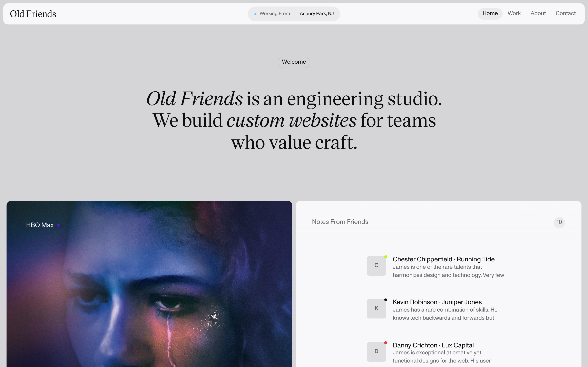Screen dimensions: 588x367
Task: Click the purple dot beside HBO Max
Action: pyautogui.click(x=58, y=225)
